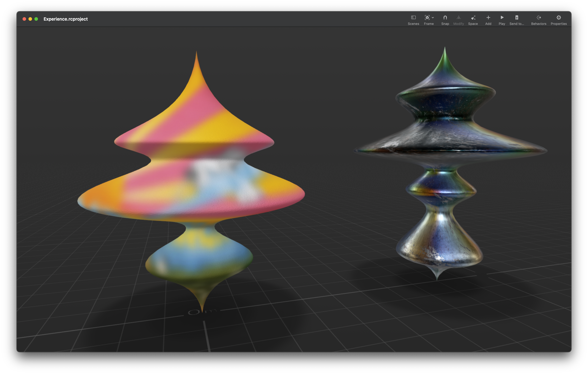Toggle the Snap magnet tool
The height and width of the screenshot is (374, 588).
click(x=445, y=20)
